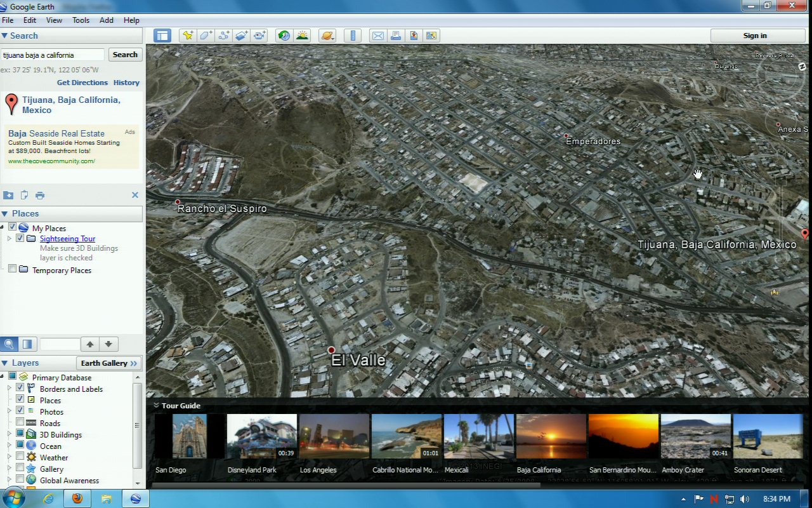Image resolution: width=812 pixels, height=508 pixels.
Task: Open the Tools menu
Action: pyautogui.click(x=81, y=20)
